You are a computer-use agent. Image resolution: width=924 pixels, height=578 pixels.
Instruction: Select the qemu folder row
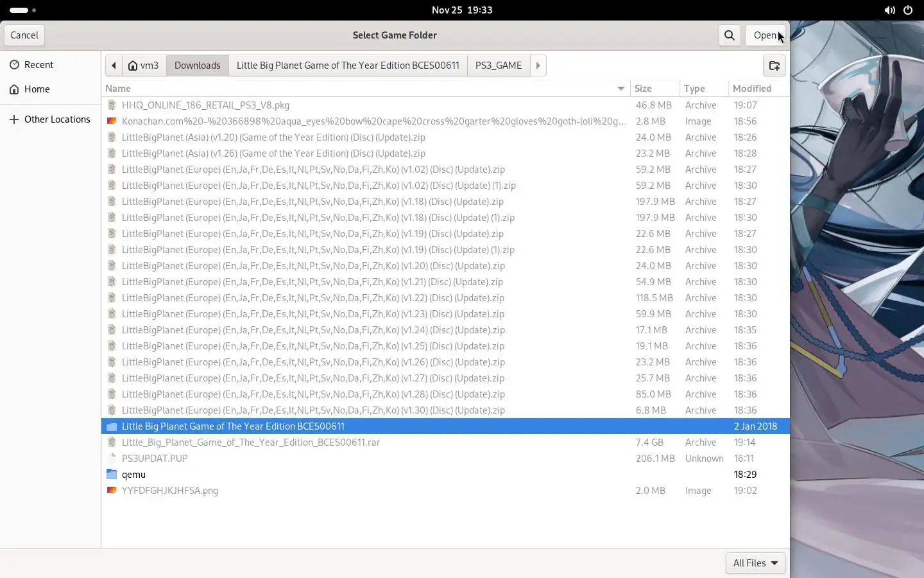pos(445,475)
